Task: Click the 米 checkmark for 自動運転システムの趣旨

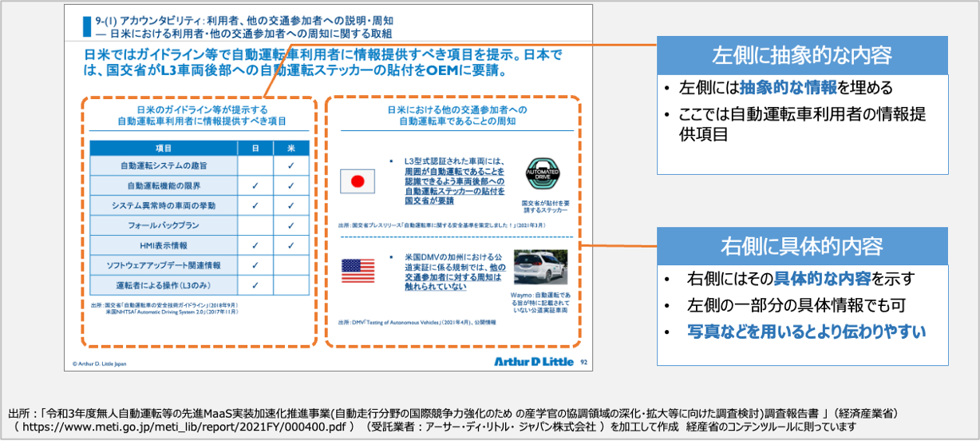Action: click(x=291, y=165)
